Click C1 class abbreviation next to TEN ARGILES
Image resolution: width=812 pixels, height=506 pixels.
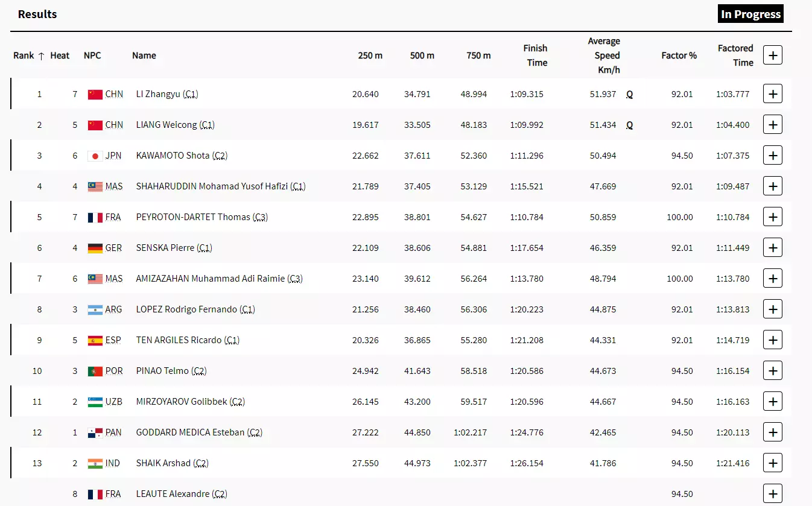(232, 340)
